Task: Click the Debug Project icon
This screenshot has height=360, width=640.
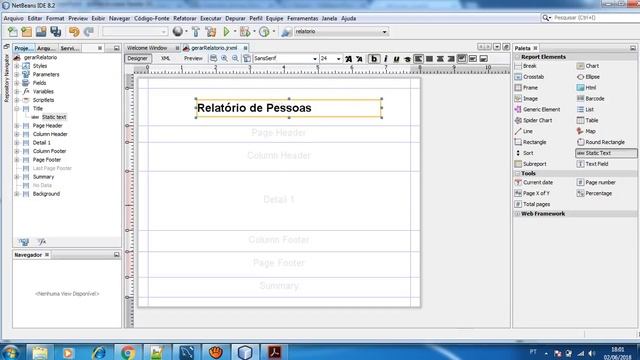Action: click(245, 32)
